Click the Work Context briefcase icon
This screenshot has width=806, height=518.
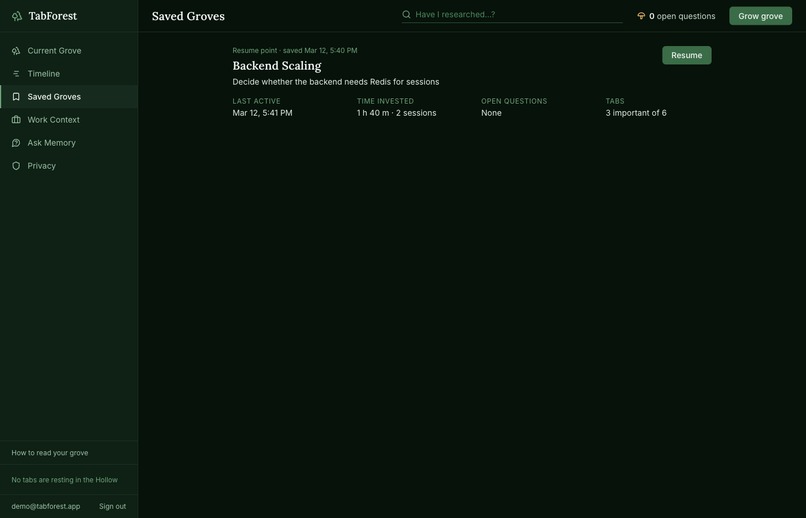(x=16, y=120)
